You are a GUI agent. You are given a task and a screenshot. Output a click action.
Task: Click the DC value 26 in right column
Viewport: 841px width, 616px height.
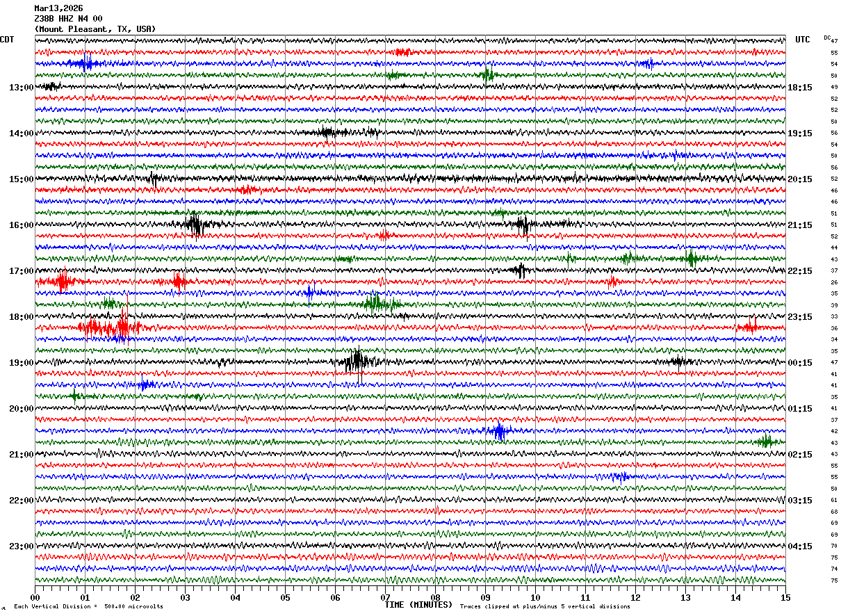point(834,282)
